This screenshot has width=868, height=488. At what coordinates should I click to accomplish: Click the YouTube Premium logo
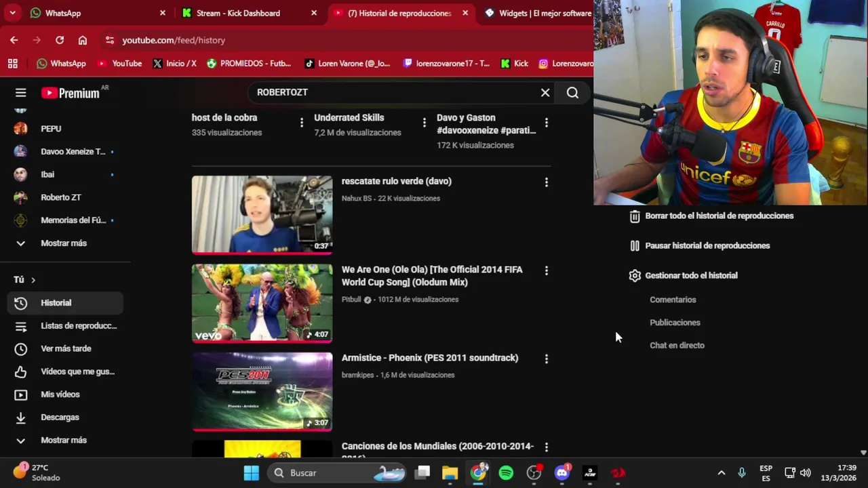click(71, 93)
